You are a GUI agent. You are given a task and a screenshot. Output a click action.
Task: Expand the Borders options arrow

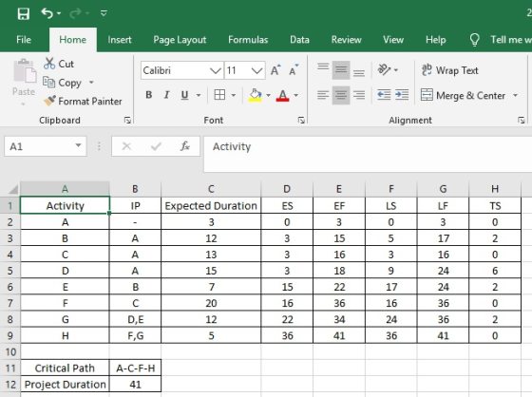[234, 95]
